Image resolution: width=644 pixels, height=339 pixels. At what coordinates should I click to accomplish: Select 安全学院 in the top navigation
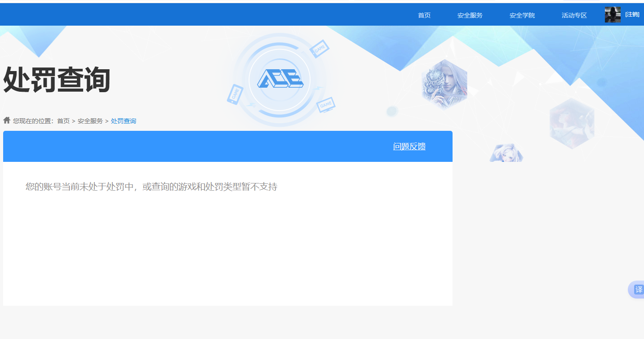pos(522,15)
